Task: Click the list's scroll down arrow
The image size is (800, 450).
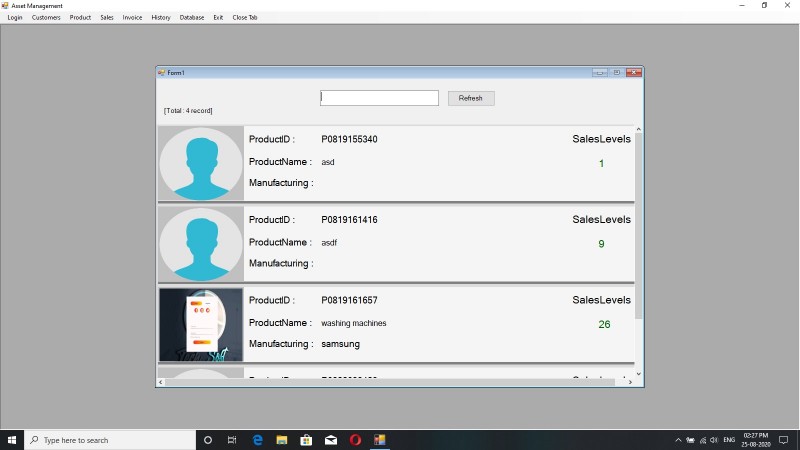Action: pyautogui.click(x=638, y=374)
